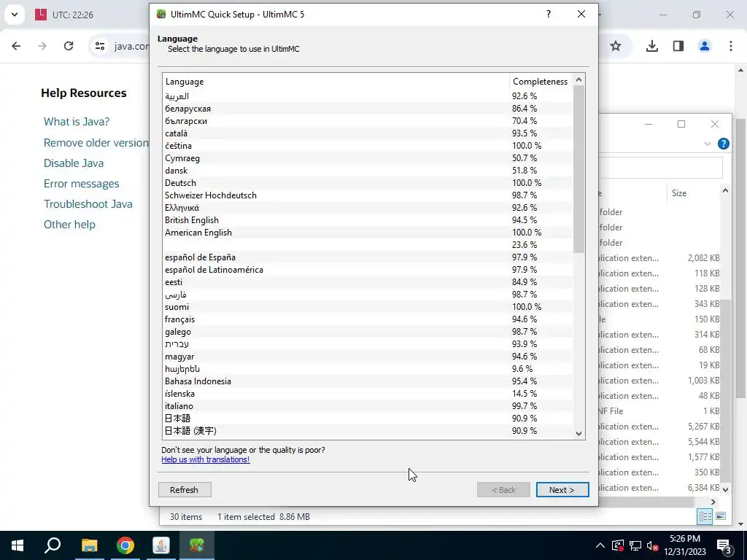Open File Explorer from taskbar

89,545
